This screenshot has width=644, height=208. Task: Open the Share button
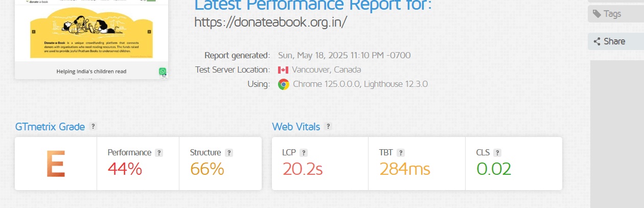point(615,41)
